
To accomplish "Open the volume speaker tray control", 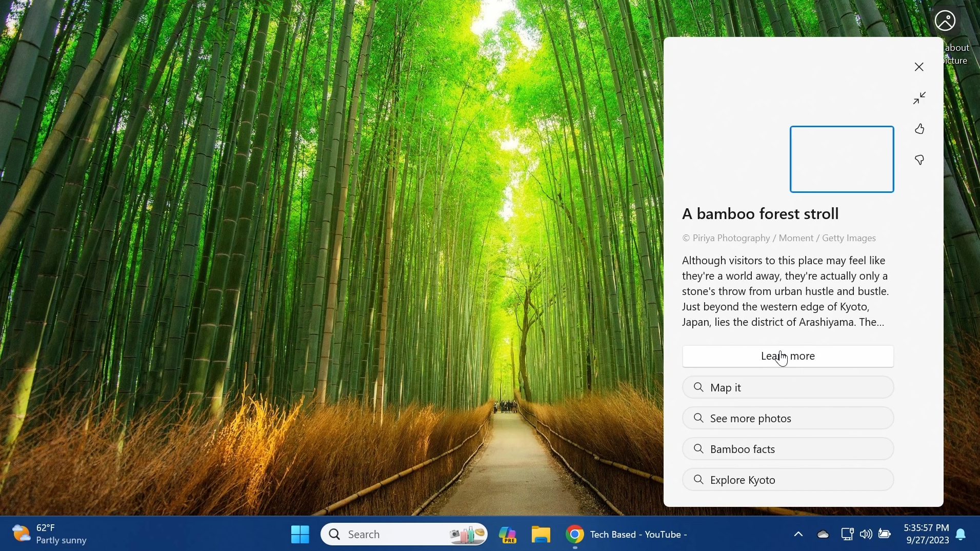I will click(x=866, y=534).
